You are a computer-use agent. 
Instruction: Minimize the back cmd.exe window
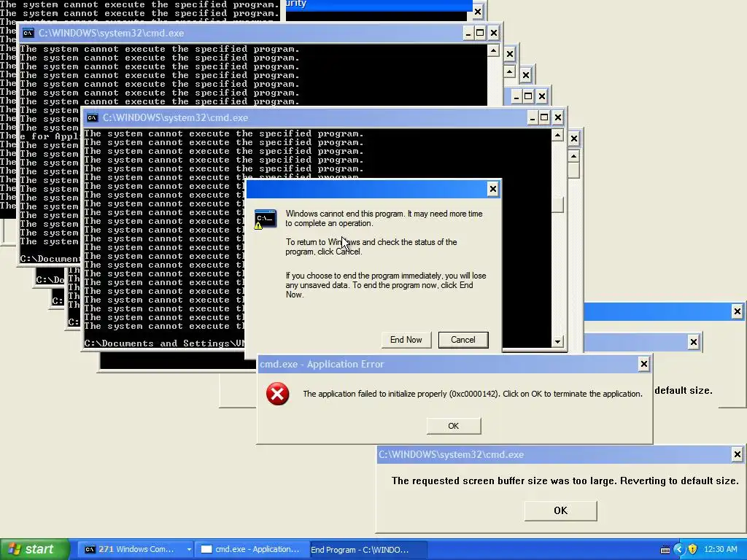coord(468,33)
